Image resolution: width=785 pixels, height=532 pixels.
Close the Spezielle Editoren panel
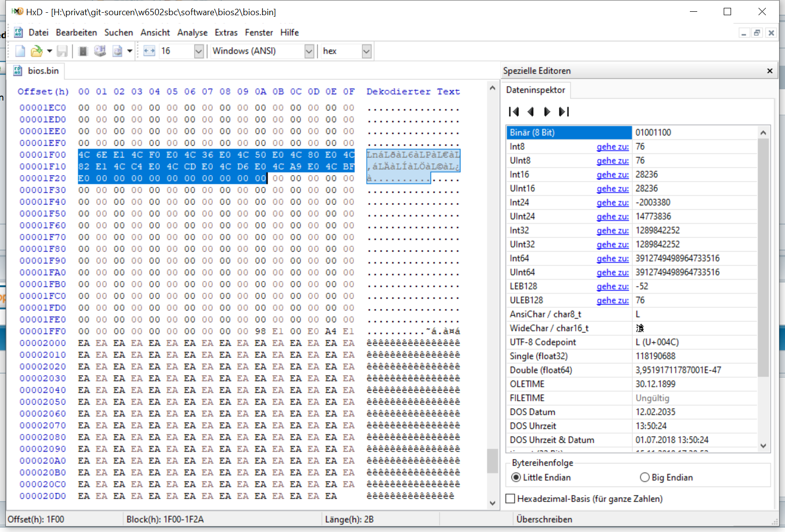(770, 71)
